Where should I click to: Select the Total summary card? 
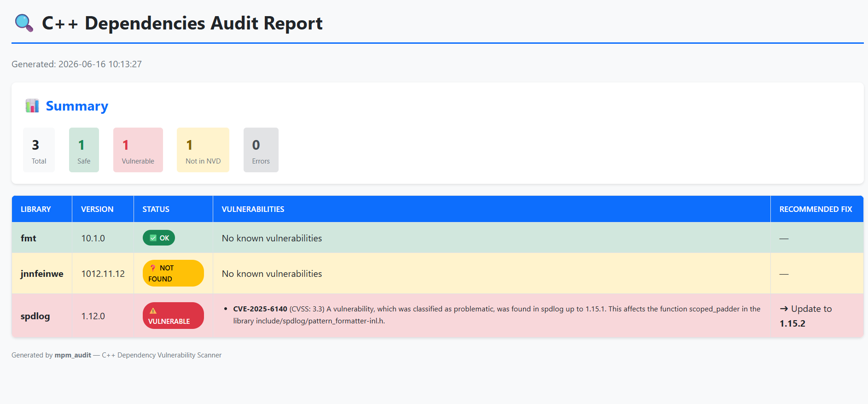[x=39, y=150]
